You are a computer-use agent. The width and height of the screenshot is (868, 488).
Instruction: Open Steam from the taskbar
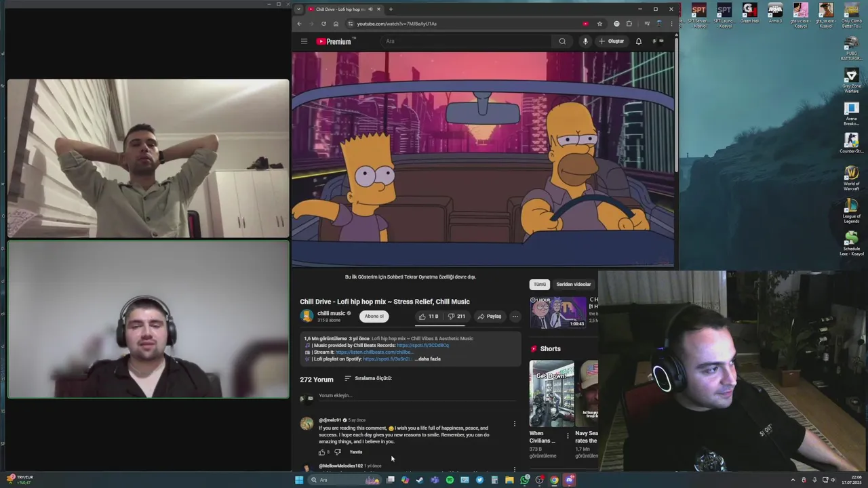[x=420, y=480]
